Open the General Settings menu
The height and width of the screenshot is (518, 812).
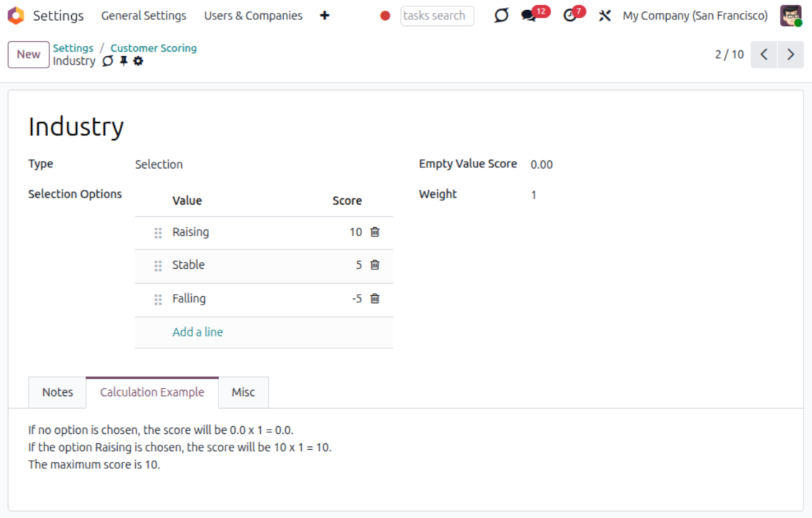pos(144,16)
